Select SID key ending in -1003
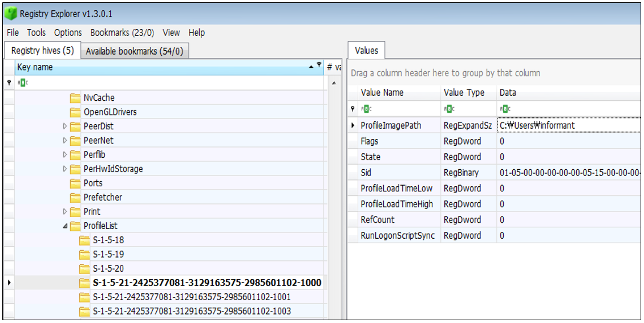 (192, 311)
